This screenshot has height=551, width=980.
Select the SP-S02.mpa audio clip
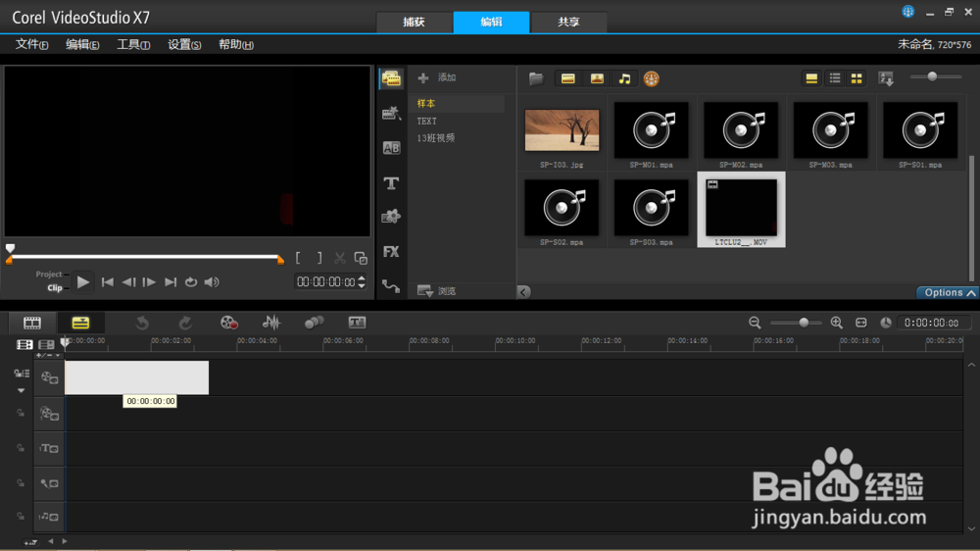562,208
